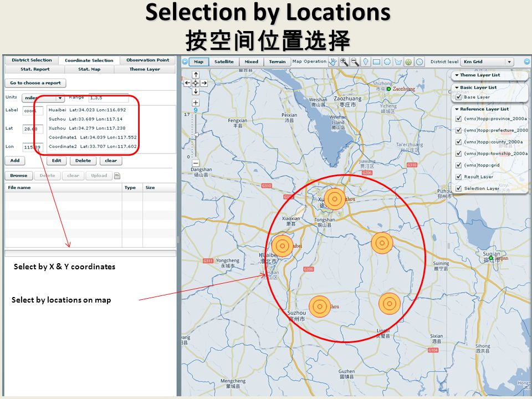Click the Add coordinate button
Viewport: 532px width, 399px height.
pyautogui.click(x=15, y=161)
